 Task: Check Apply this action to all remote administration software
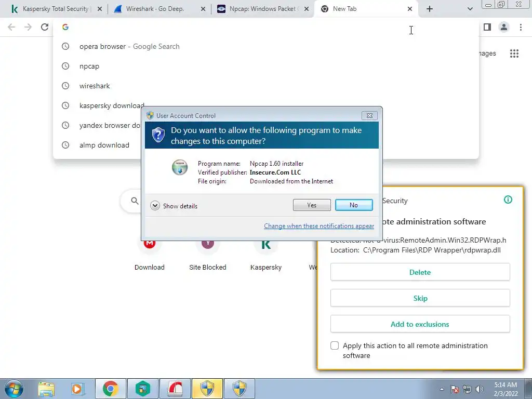(x=335, y=345)
